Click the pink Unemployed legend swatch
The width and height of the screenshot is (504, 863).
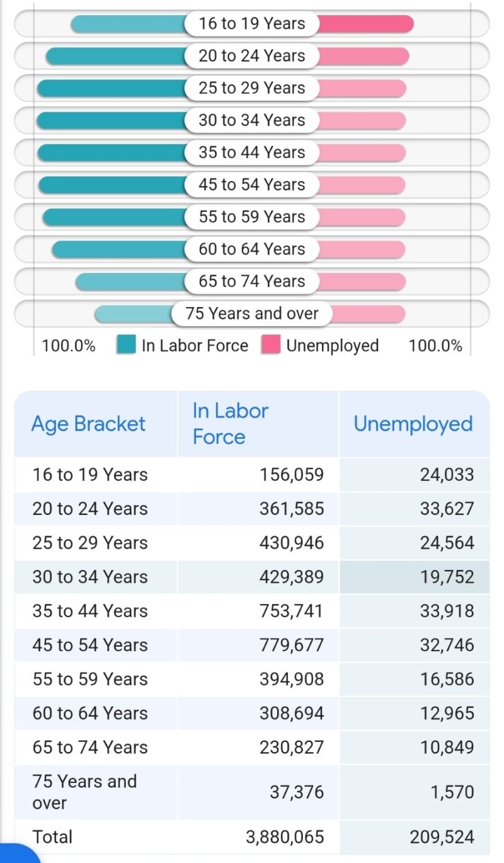[271, 345]
